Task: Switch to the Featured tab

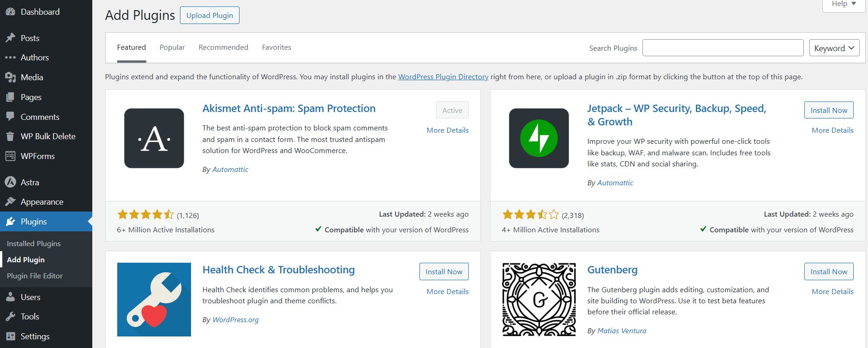Action: 132,47
